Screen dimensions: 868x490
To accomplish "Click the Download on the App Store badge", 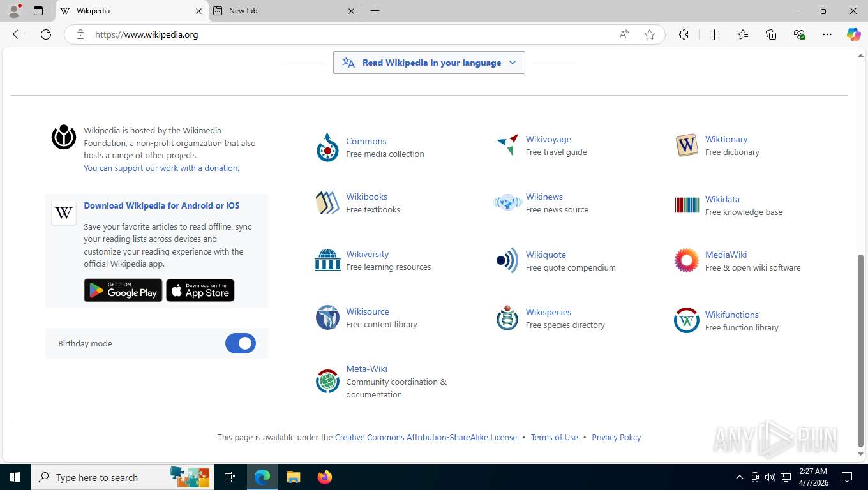I will (x=200, y=290).
